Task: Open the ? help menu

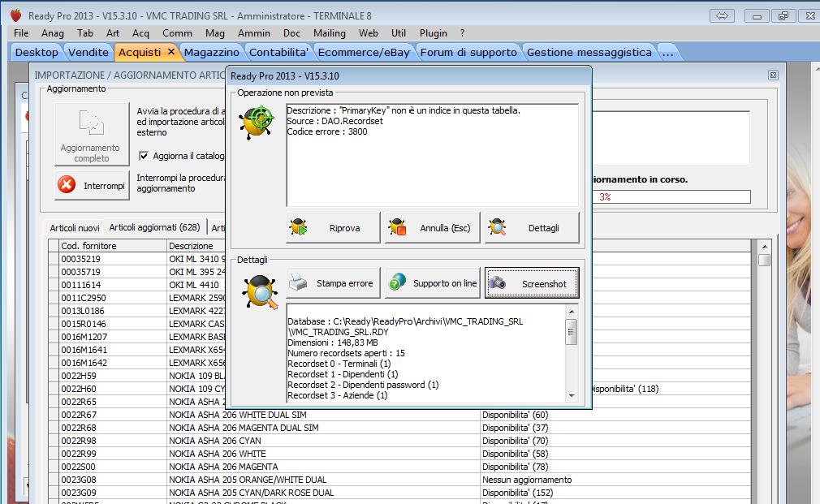Action: pos(462,33)
